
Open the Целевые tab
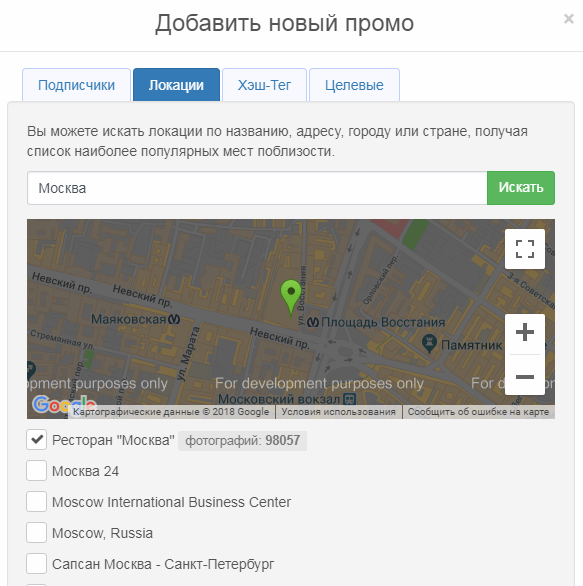[x=354, y=85]
